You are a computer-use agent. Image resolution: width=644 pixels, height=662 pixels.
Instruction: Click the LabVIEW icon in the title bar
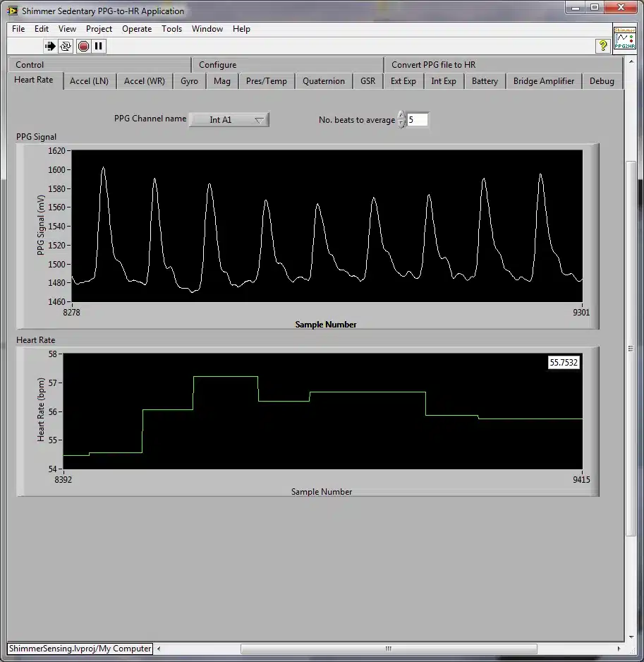coord(13,11)
